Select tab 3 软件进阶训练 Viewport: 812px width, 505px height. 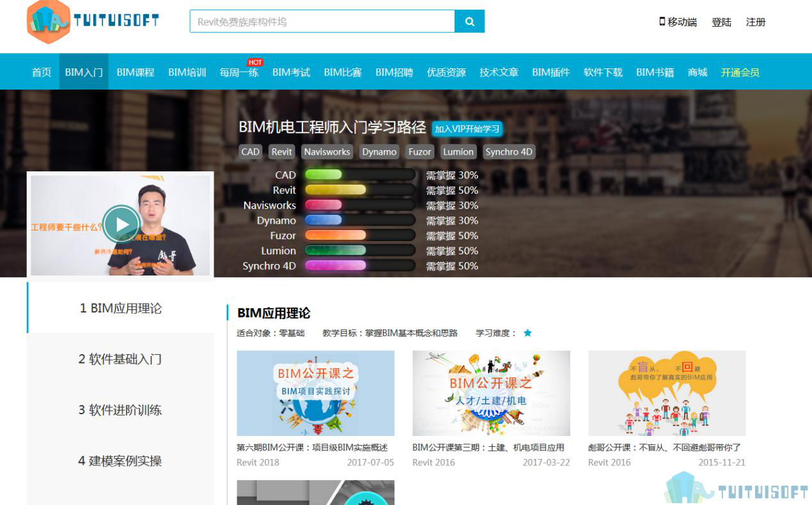(120, 410)
